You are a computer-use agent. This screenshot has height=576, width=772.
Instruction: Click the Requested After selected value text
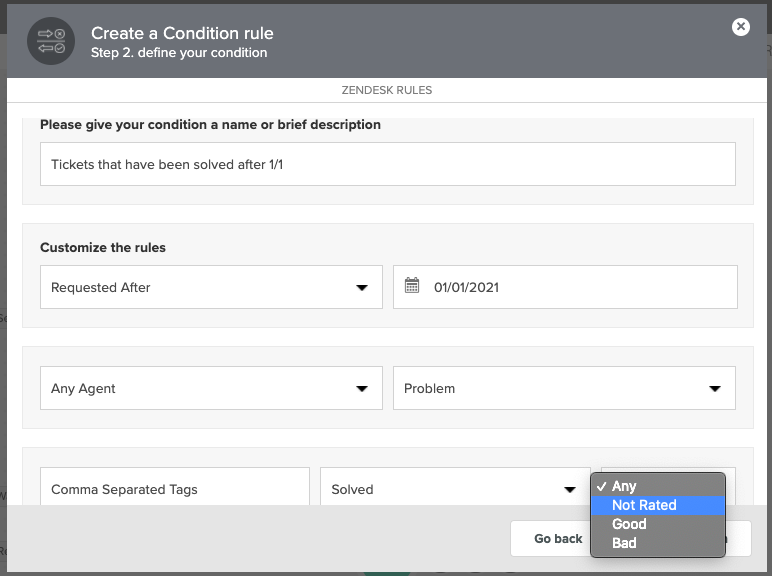tap(100, 288)
